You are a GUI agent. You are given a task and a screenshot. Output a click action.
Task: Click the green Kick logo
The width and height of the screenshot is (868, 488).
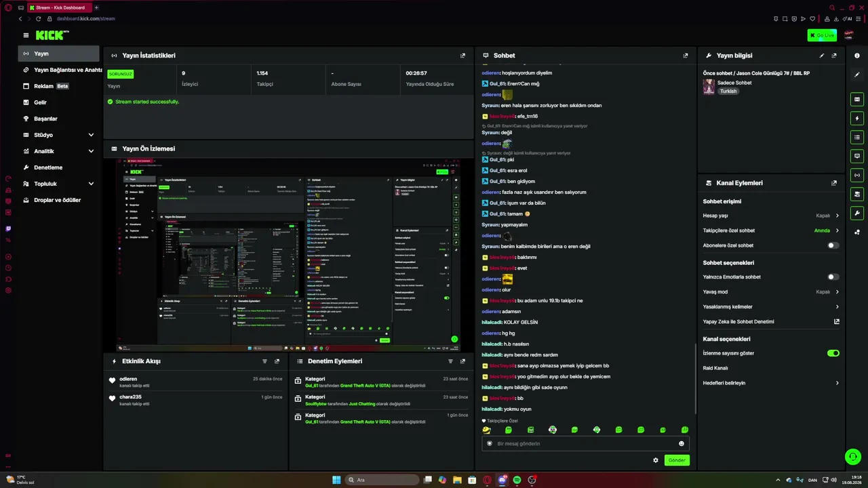point(51,35)
